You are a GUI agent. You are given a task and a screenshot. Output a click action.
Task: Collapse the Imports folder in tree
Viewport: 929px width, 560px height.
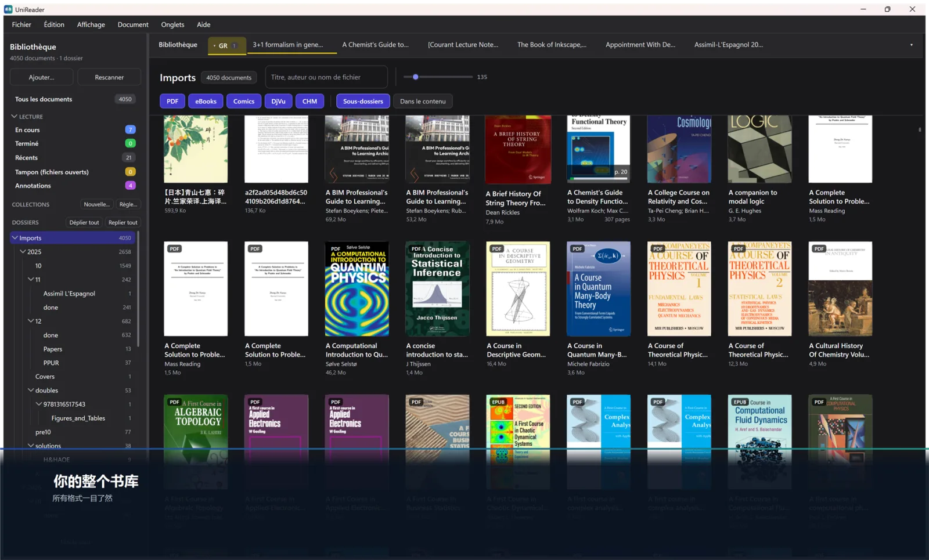tap(15, 238)
